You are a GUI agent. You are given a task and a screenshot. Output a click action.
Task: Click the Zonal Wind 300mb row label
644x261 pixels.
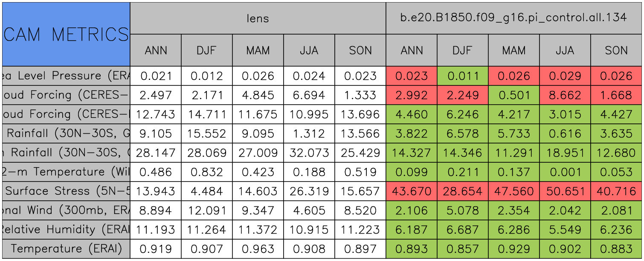tap(66, 210)
